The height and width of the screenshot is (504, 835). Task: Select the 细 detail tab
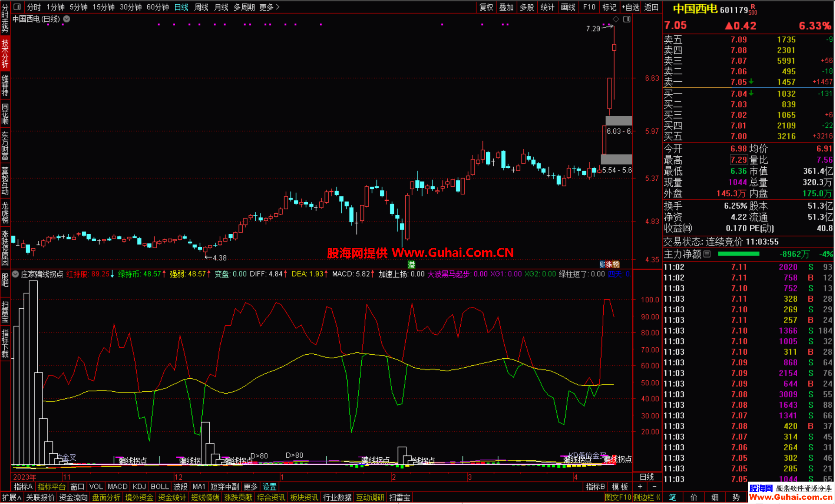click(715, 497)
